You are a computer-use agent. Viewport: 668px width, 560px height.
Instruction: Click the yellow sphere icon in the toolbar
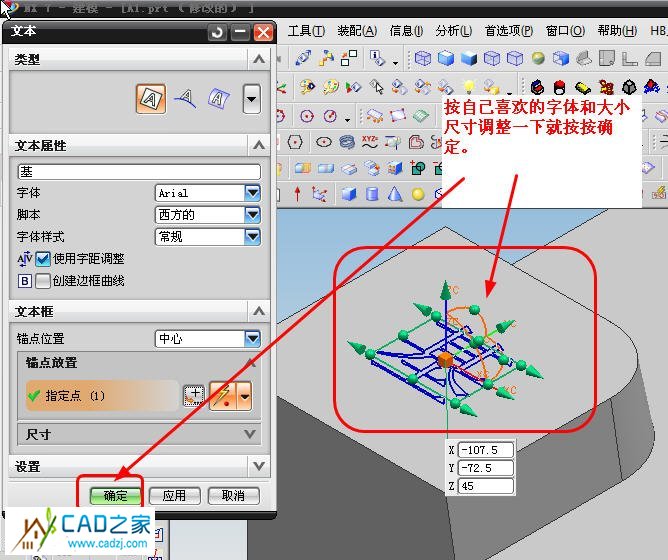tap(418, 193)
